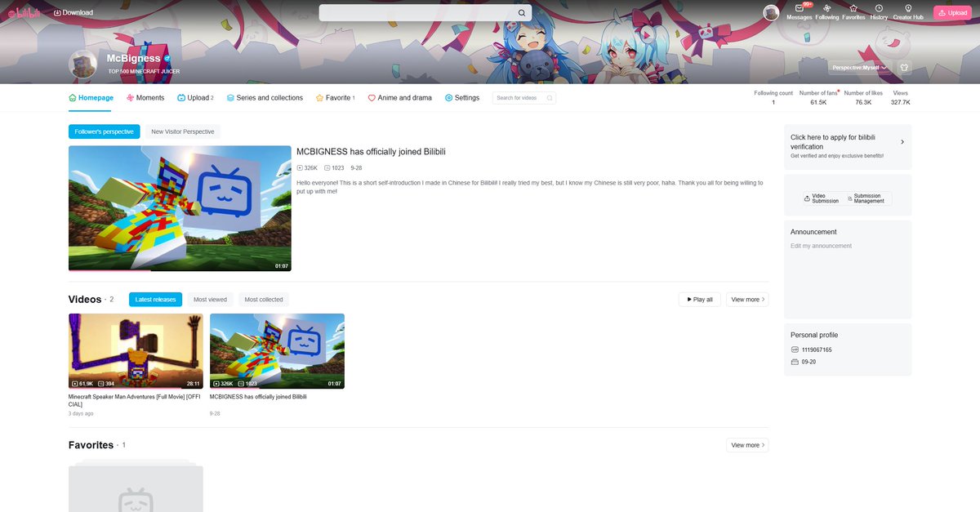980x512 pixels.
Task: Open Series and collections tab
Action: pyautogui.click(x=265, y=98)
